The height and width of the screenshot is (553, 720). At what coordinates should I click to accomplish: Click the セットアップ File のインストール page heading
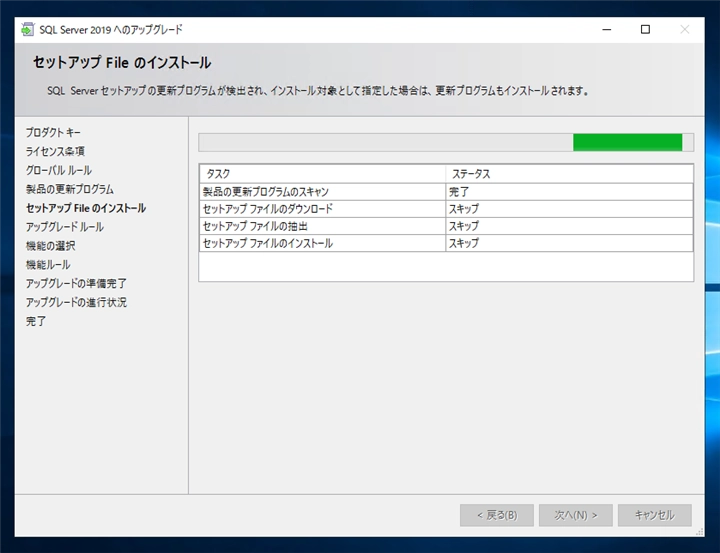122,62
